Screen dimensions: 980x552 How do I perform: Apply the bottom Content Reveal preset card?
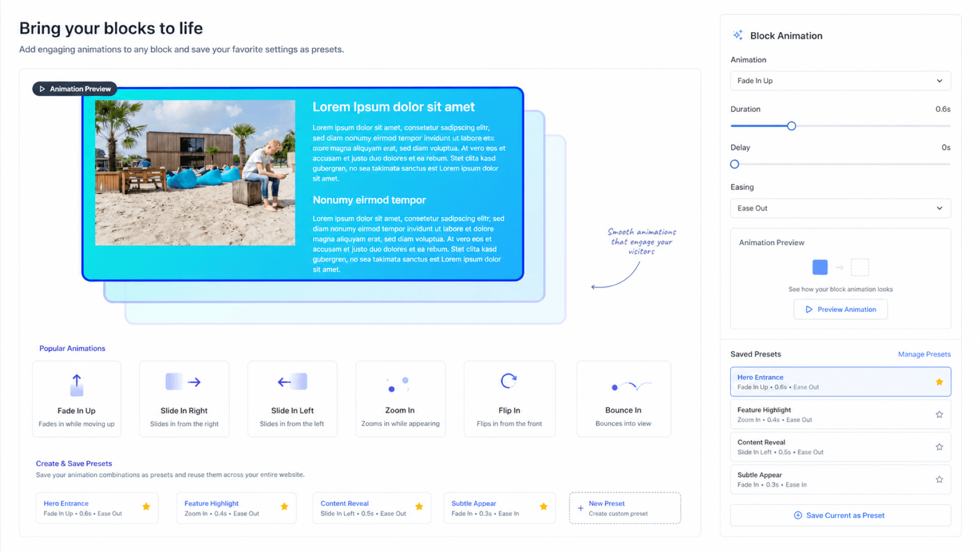(x=372, y=508)
